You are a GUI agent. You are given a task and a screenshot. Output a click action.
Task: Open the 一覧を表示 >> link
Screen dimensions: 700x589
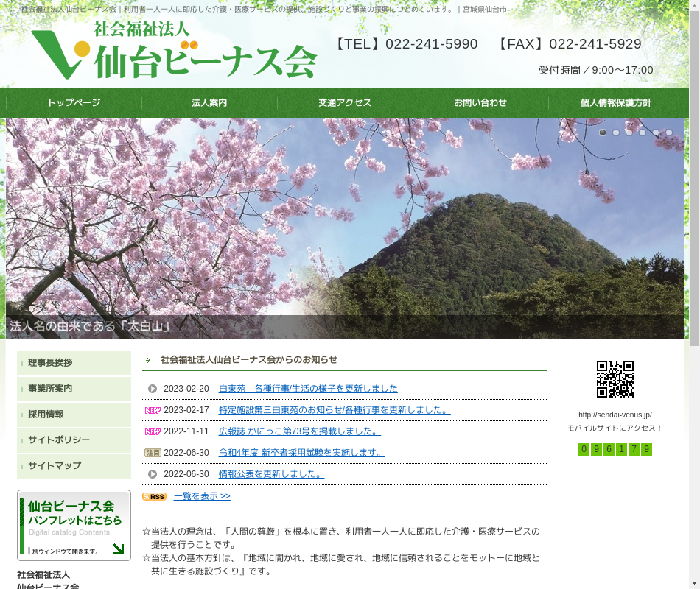click(202, 496)
